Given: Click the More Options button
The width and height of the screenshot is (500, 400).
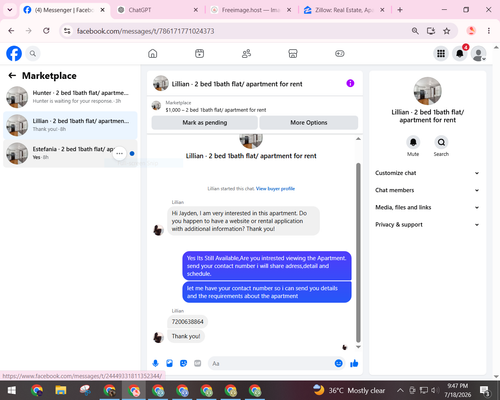Looking at the screenshot, I should [309, 122].
